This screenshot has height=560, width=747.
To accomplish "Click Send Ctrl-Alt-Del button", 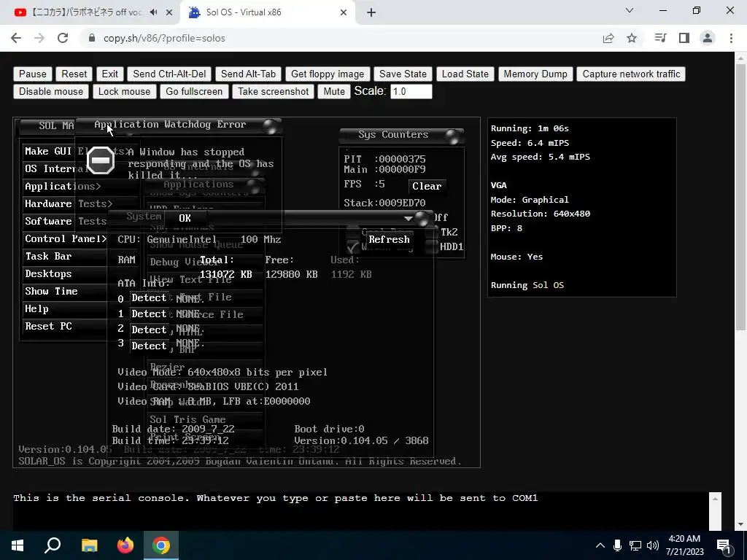I will (169, 74).
